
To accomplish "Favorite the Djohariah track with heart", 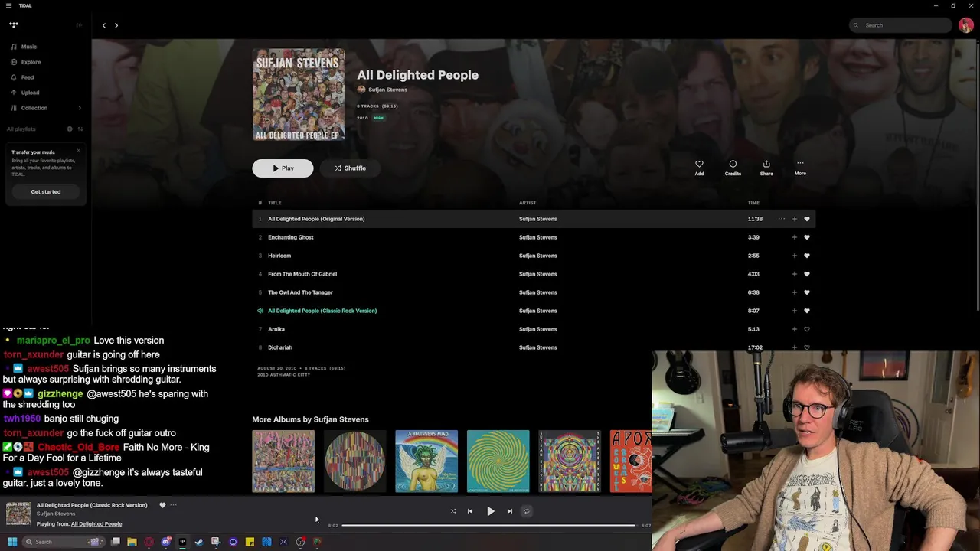I will (806, 347).
